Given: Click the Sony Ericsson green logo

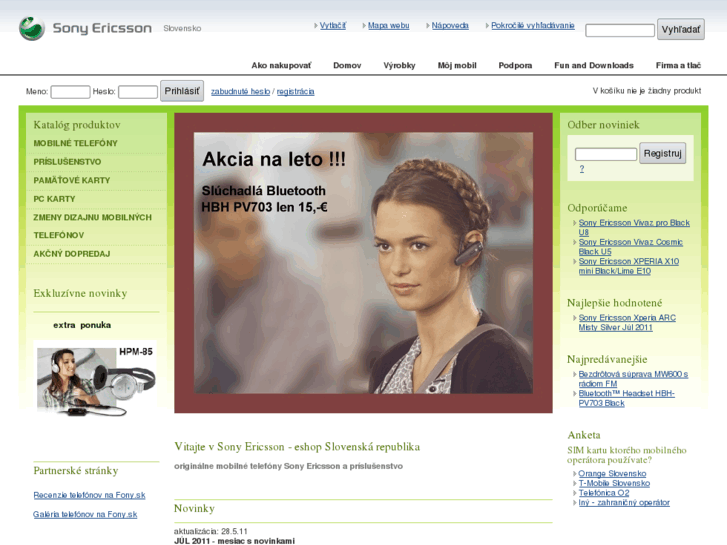Looking at the screenshot, I should (32, 28).
